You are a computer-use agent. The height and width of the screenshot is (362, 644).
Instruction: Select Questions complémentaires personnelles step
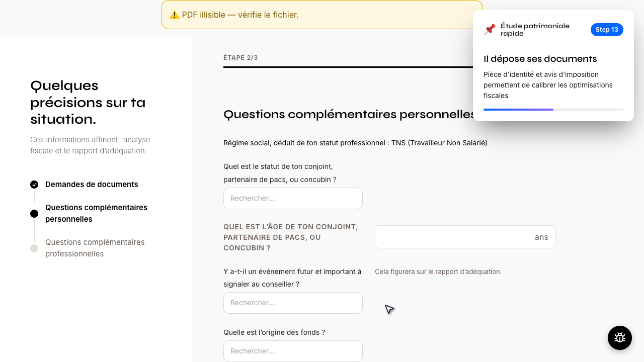click(96, 213)
